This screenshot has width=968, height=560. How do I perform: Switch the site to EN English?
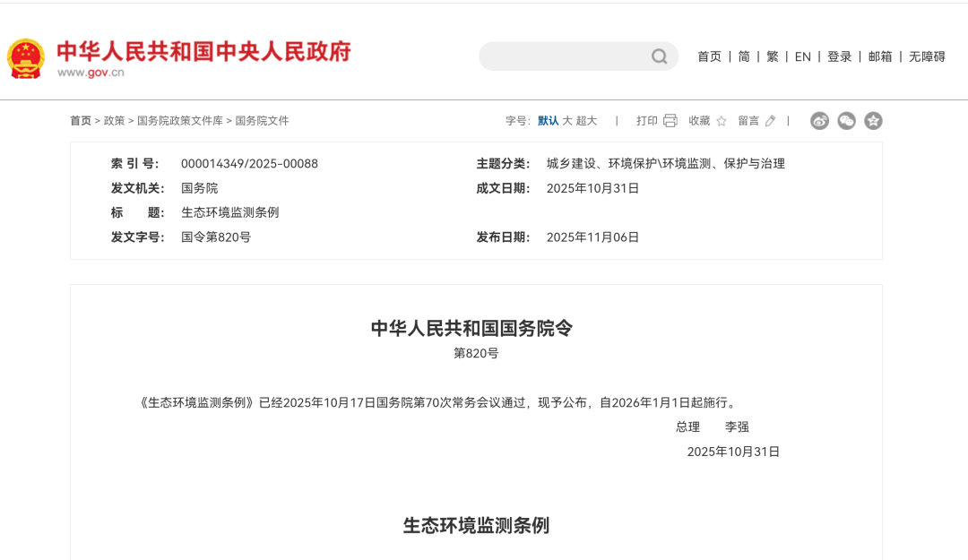point(802,56)
